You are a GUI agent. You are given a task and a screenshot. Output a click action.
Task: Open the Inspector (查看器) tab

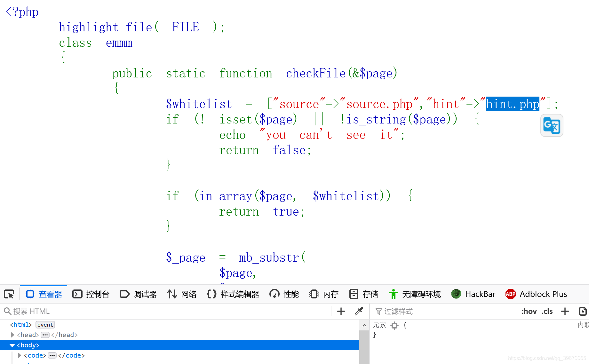pos(44,294)
